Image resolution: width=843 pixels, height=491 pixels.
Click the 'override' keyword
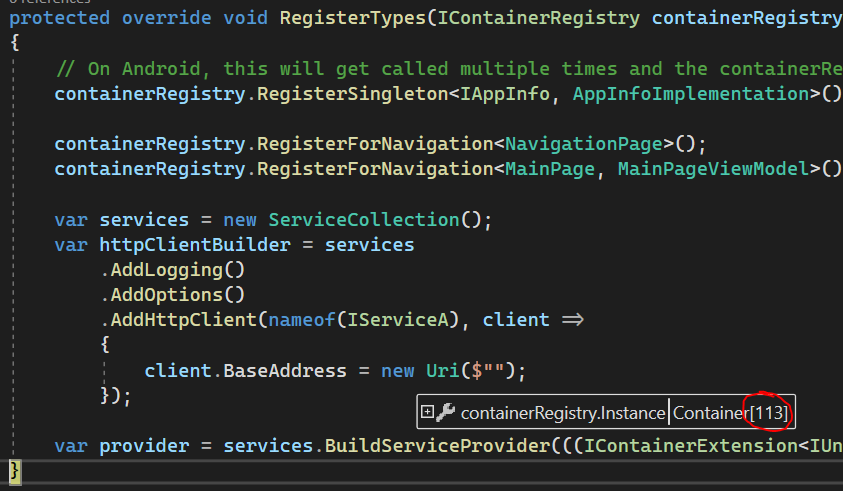pos(167,18)
